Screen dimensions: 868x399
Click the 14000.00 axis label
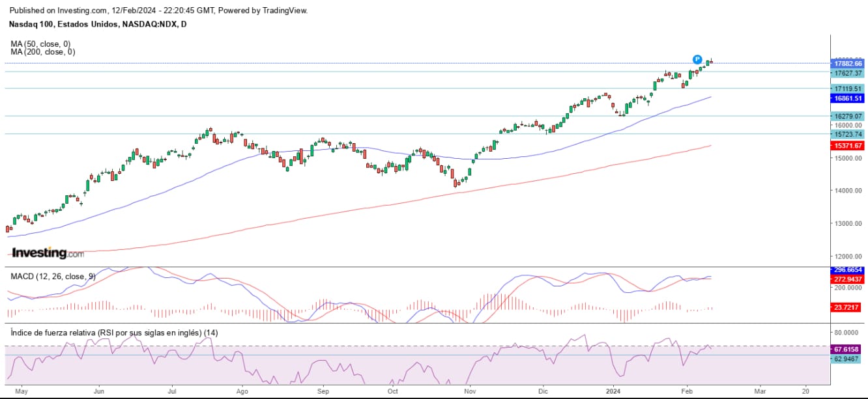pos(848,191)
